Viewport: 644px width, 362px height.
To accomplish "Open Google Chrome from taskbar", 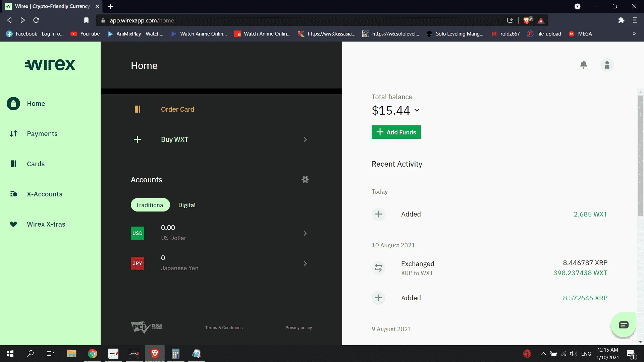I will click(x=93, y=354).
